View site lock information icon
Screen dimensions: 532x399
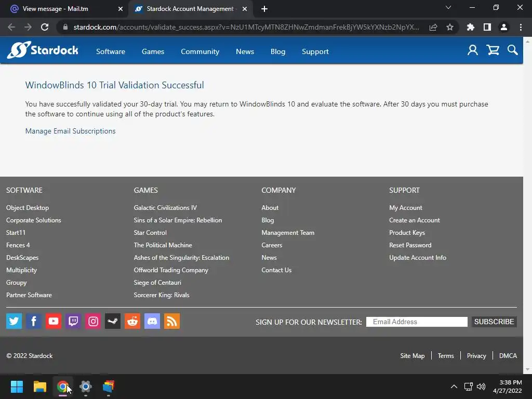65,27
